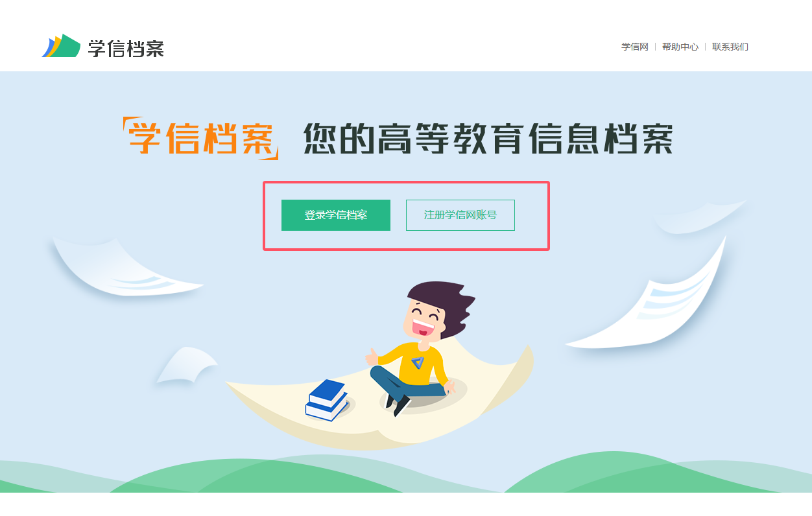Screen dimensions: 812x516
Task: Click the green 登录学信档案 button
Action: pos(336,215)
